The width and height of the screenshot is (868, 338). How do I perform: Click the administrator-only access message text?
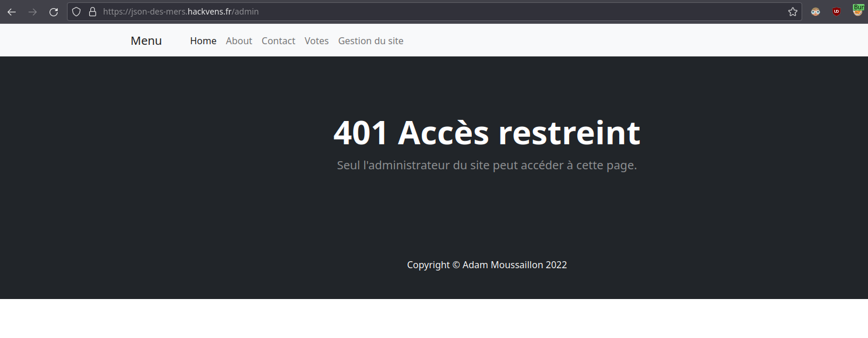click(x=486, y=165)
